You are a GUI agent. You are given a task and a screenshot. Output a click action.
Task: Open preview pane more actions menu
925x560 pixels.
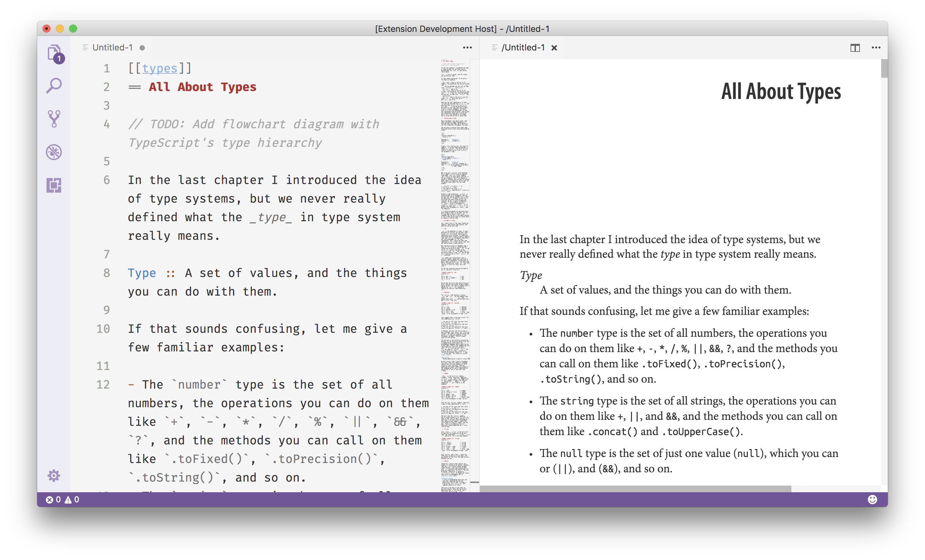coord(876,48)
